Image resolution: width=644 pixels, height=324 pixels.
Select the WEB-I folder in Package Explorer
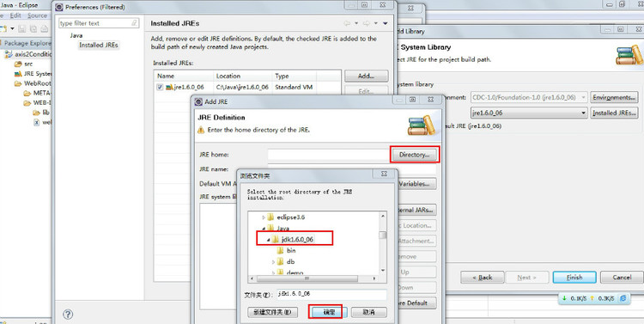[38, 103]
